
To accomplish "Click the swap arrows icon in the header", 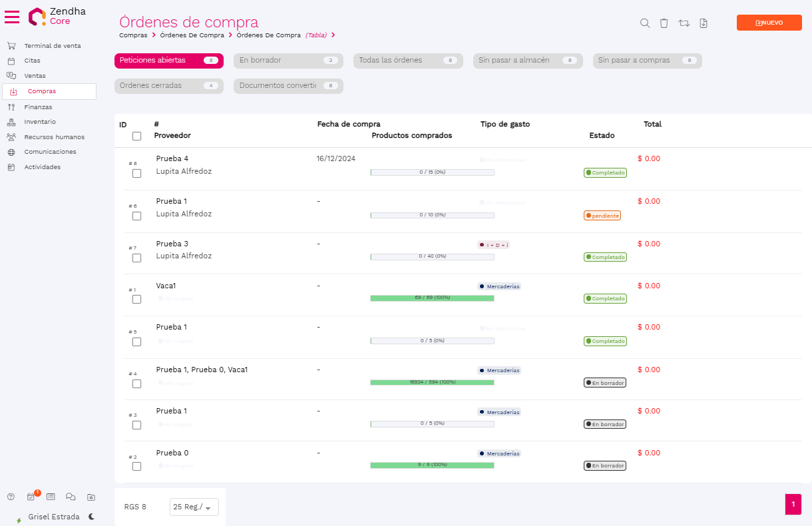I will point(684,23).
